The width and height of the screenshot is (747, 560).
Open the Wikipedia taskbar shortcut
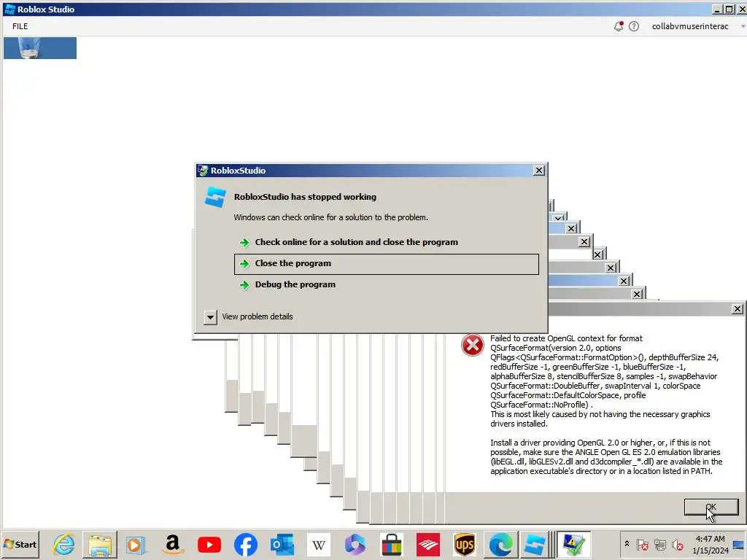coord(319,544)
